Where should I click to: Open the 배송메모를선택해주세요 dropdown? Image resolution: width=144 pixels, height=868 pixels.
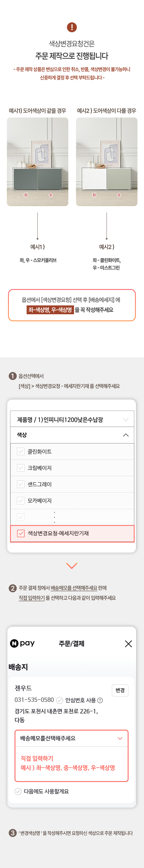click(x=72, y=738)
